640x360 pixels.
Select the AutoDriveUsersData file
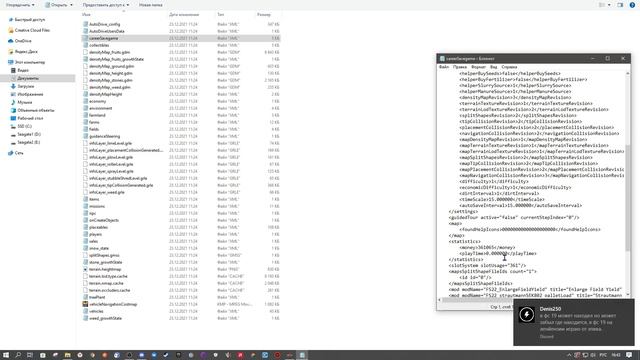(107, 31)
